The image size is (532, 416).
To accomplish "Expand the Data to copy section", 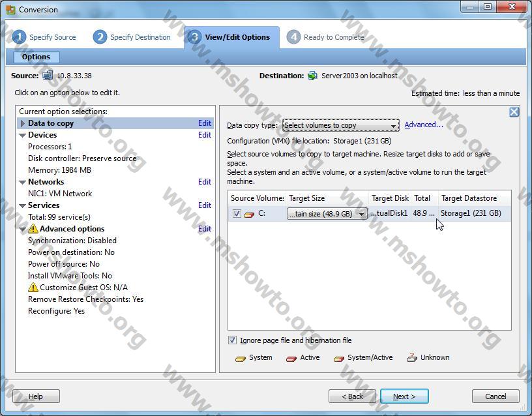I will click(x=22, y=123).
